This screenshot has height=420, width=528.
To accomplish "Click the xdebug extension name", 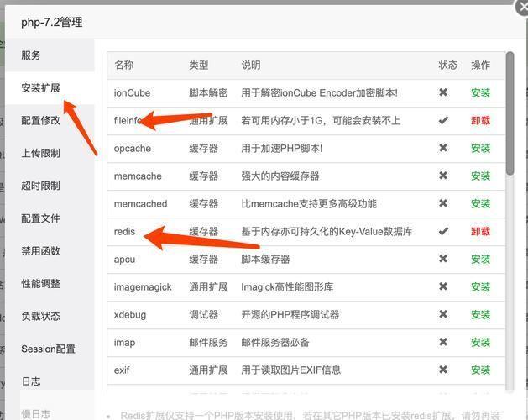I will click(130, 314).
